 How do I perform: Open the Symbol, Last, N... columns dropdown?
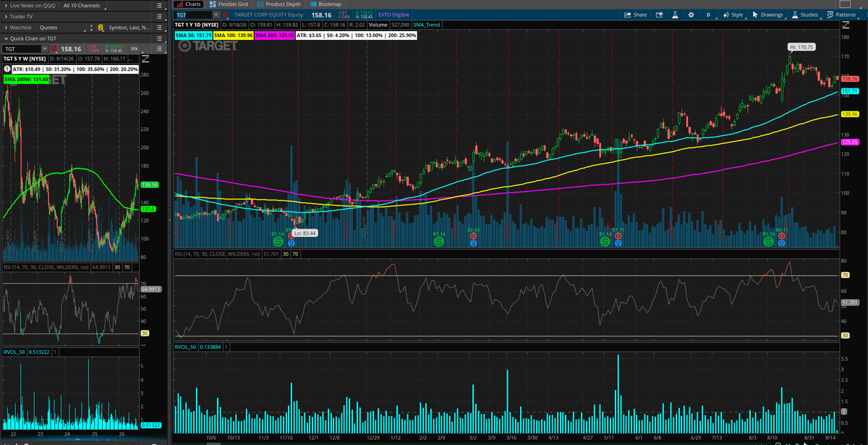[129, 27]
